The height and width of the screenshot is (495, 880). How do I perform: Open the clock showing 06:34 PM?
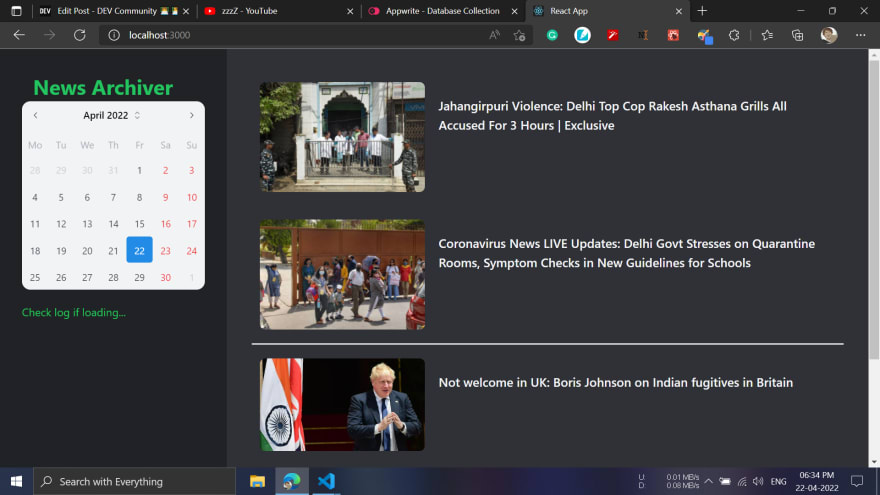tap(817, 482)
